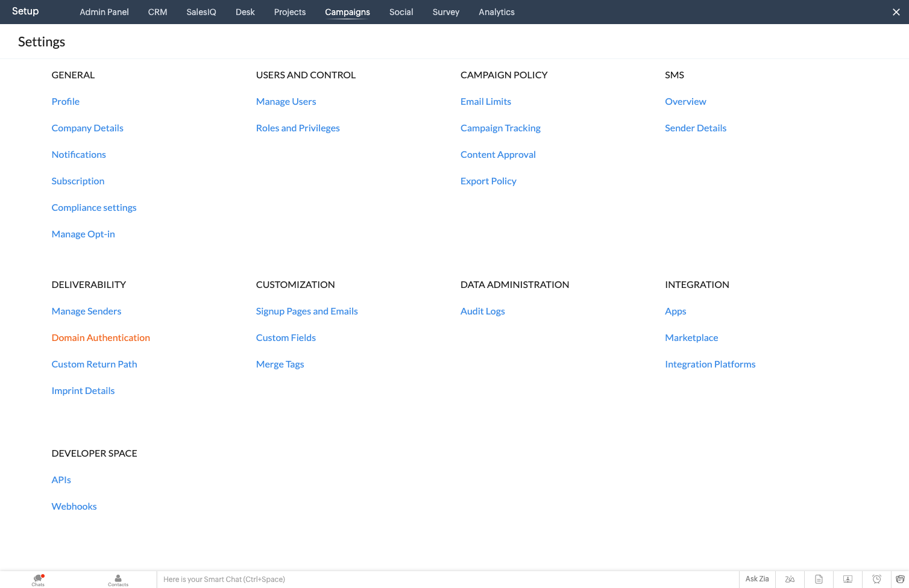Open Profile settings link
This screenshot has width=909, height=588.
66,101
